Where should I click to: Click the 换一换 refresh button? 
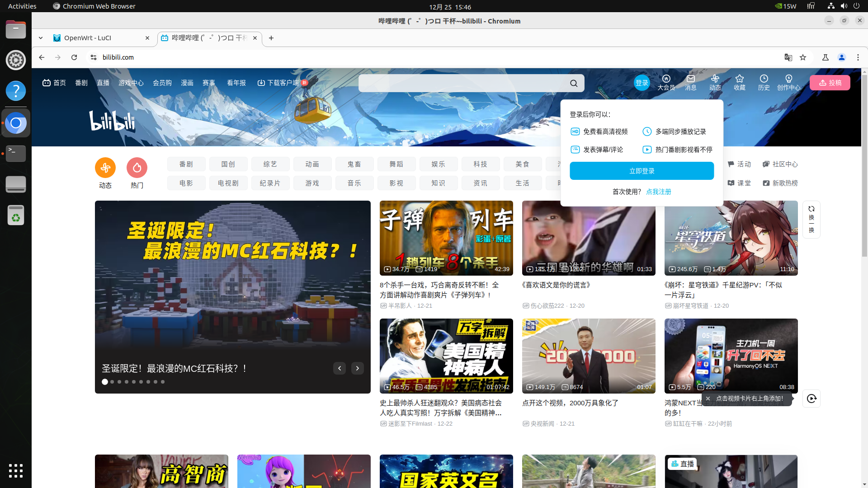click(811, 220)
